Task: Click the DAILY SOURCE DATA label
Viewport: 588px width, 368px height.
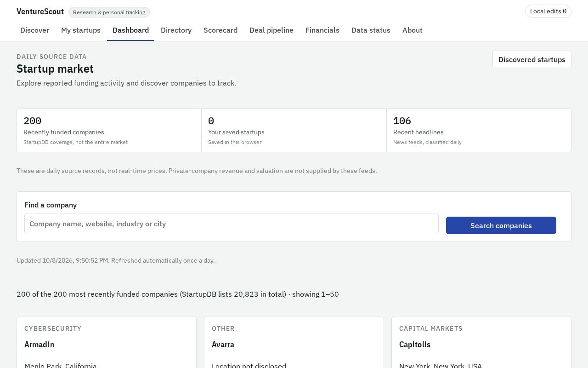Action: [x=51, y=57]
